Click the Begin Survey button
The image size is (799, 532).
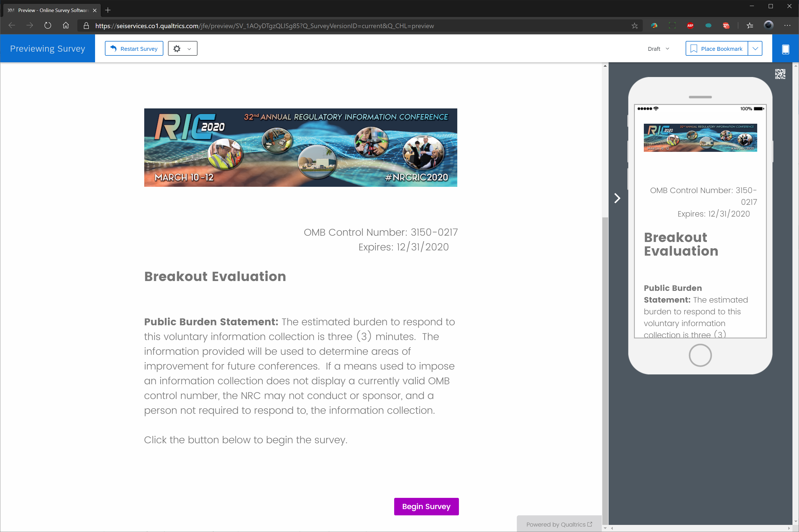(x=426, y=507)
